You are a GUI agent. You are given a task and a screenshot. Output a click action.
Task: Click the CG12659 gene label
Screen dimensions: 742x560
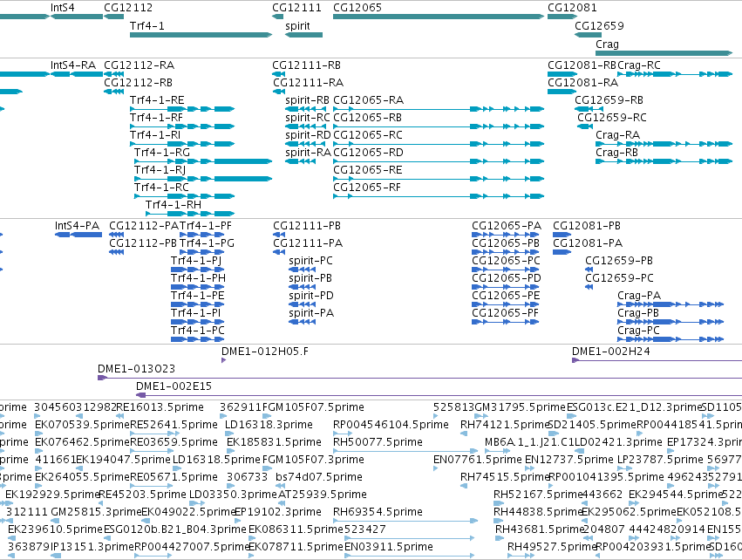(599, 26)
